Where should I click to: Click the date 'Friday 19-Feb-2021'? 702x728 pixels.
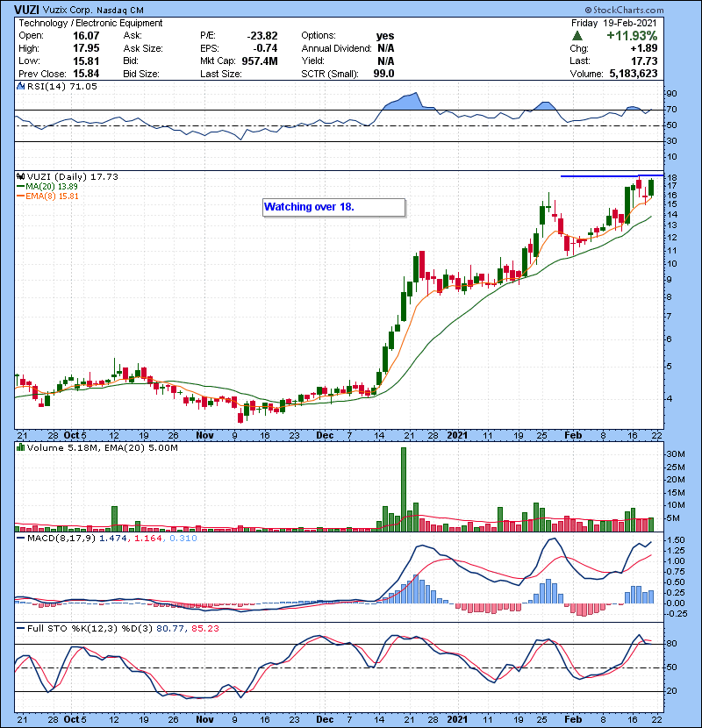tap(614, 23)
